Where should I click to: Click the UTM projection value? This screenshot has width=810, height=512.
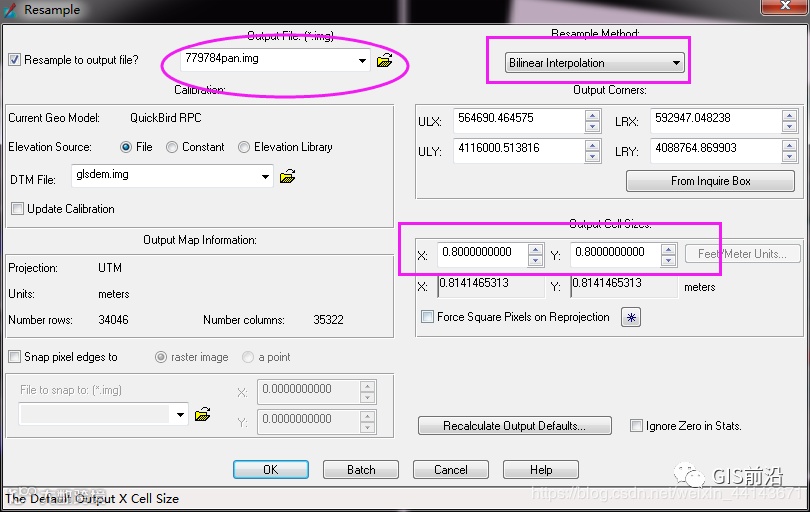(110, 268)
